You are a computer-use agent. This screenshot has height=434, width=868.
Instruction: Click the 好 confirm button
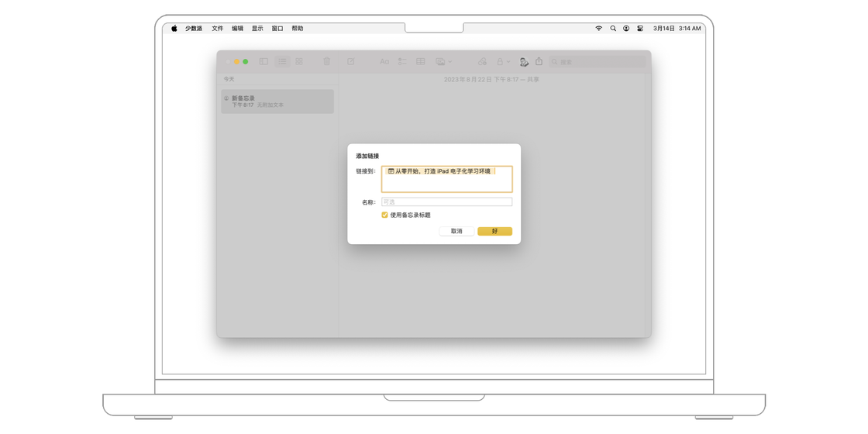coord(494,231)
